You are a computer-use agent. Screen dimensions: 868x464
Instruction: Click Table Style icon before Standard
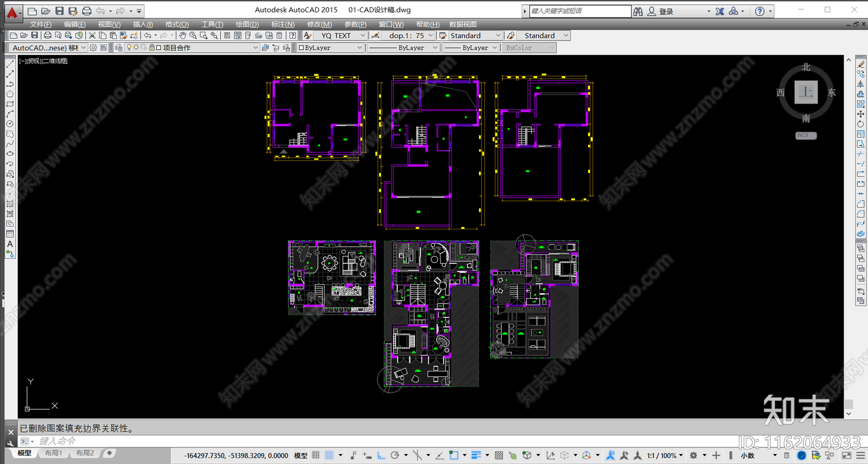[443, 35]
